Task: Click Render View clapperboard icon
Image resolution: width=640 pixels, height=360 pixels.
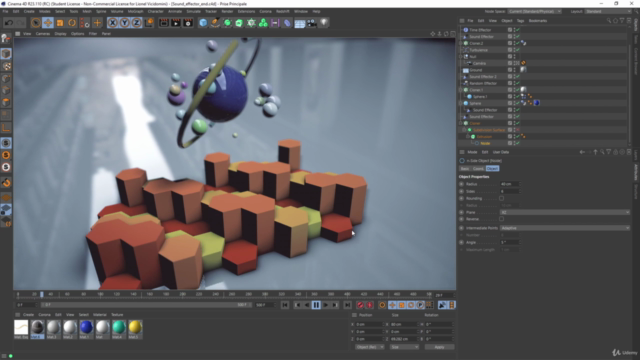Action: 164,23
